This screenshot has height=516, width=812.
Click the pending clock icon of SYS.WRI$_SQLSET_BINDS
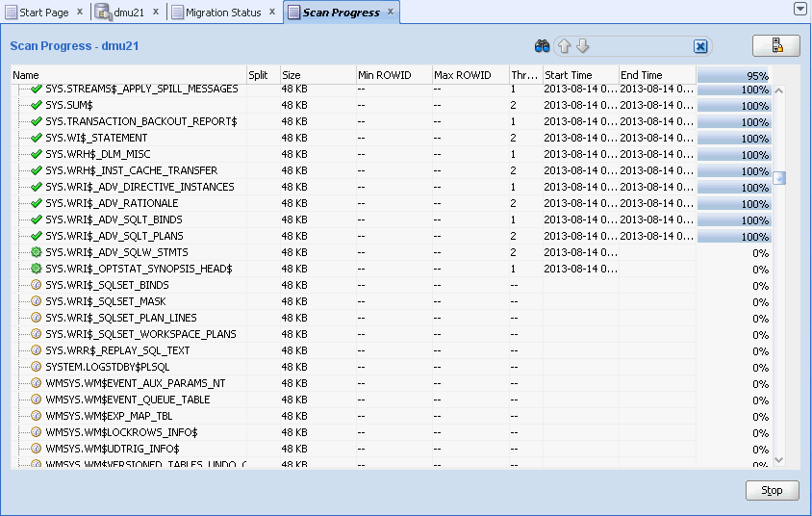point(36,285)
